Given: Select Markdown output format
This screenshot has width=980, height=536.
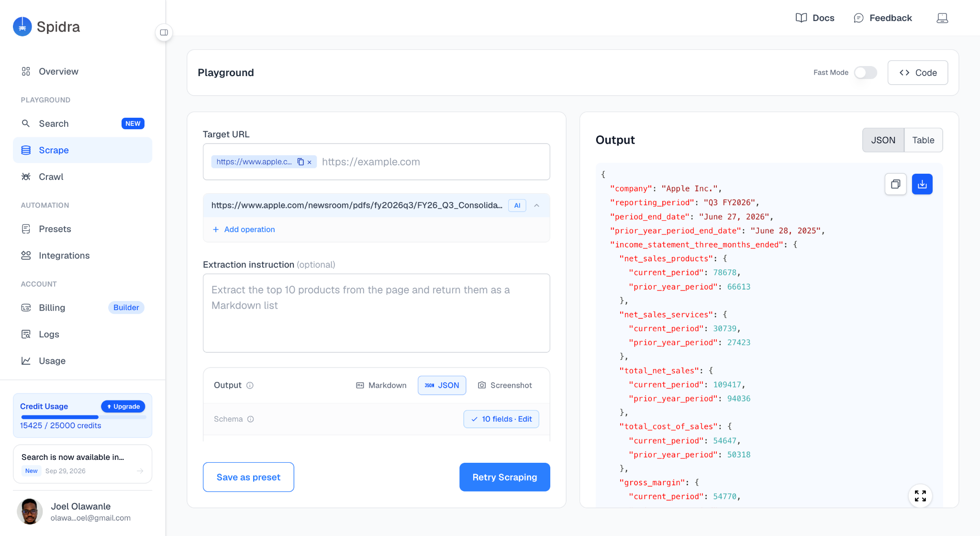Looking at the screenshot, I should point(381,385).
